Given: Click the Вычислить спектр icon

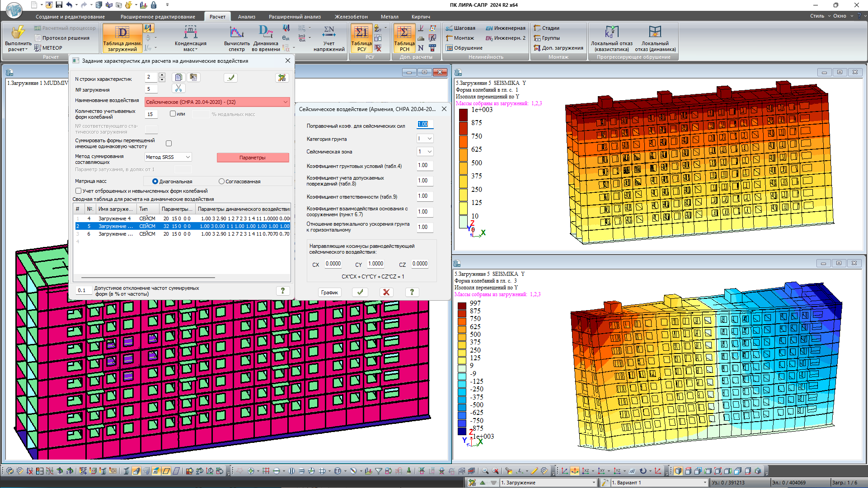Looking at the screenshot, I should tap(236, 33).
